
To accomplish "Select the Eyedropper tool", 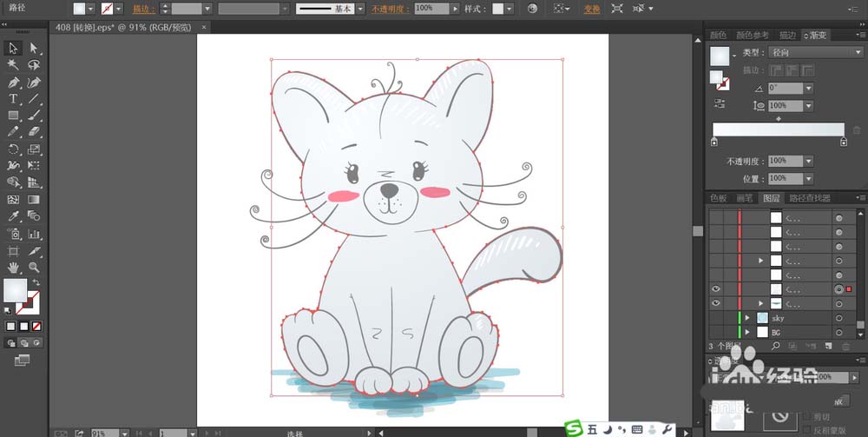I will pyautogui.click(x=13, y=216).
